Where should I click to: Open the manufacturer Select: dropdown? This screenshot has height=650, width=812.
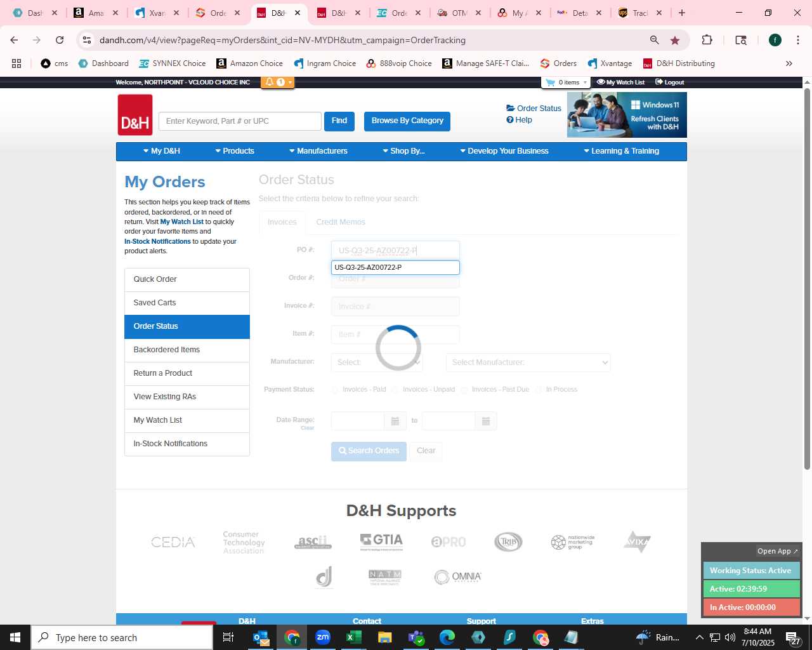377,362
